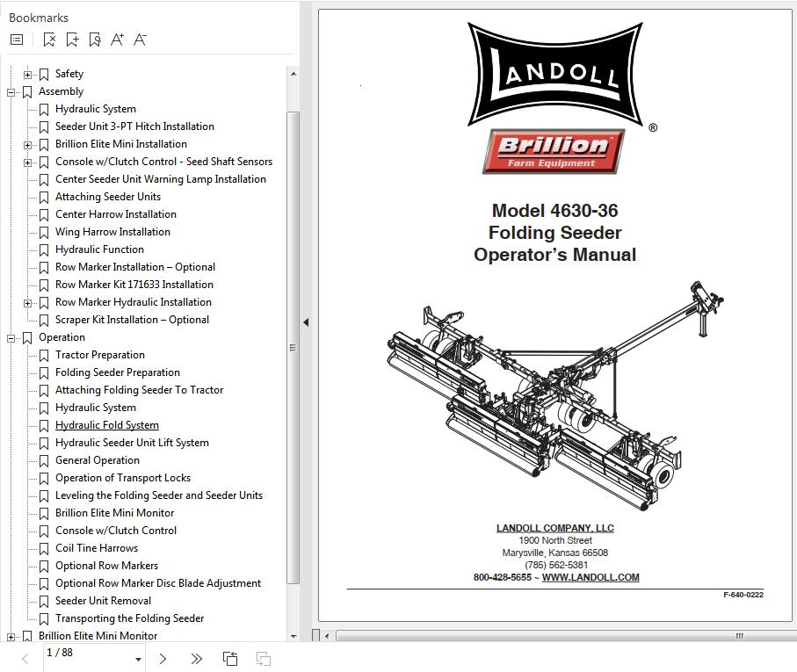Viewport: 797px width, 672px height.
Task: Go to Wing Harrow Installation bookmark
Action: (112, 232)
